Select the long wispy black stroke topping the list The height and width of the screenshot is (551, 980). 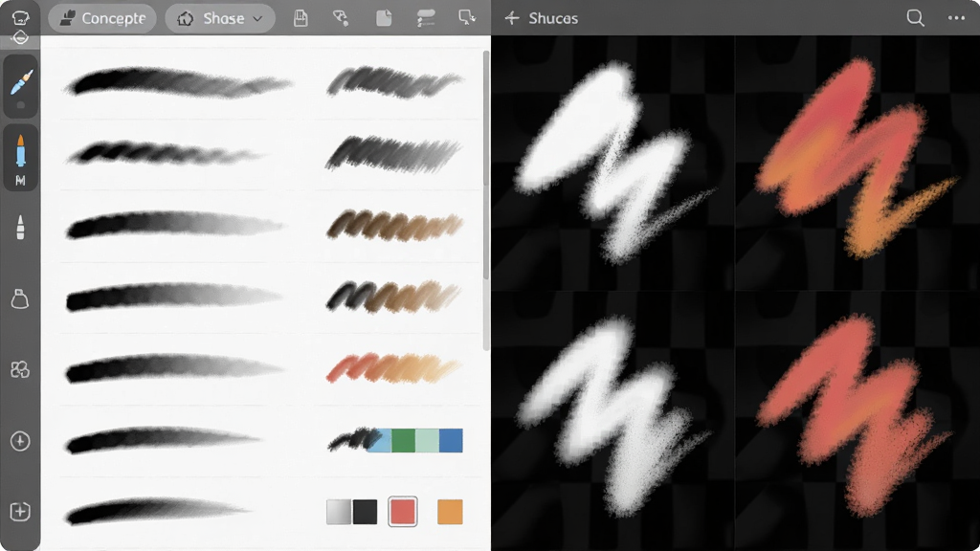click(177, 82)
